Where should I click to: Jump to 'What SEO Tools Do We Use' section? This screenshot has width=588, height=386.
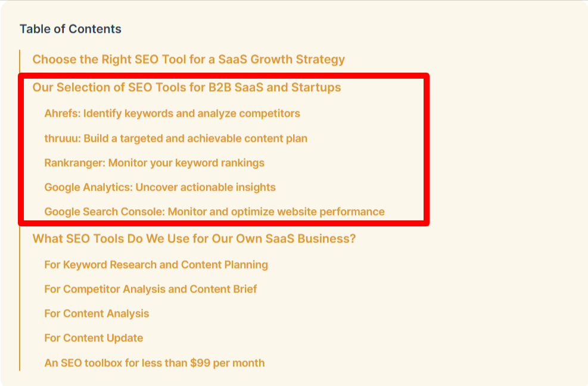194,239
